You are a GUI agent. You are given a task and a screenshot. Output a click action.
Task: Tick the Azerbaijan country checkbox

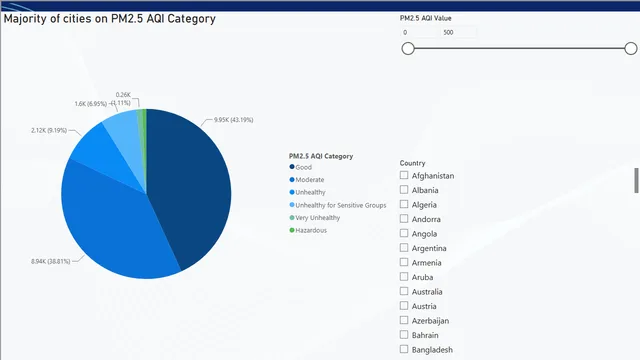(404, 320)
